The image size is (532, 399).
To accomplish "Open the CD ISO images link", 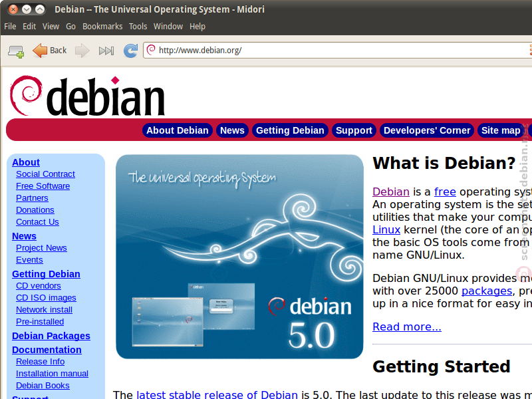I will [x=46, y=298].
